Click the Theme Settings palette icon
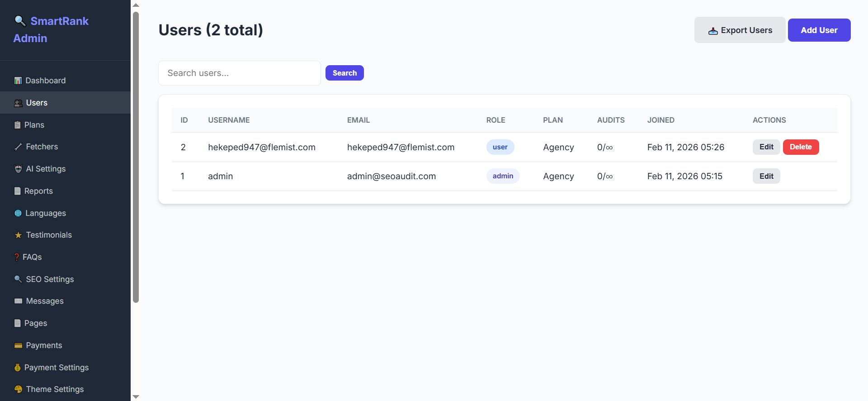 coord(18,389)
